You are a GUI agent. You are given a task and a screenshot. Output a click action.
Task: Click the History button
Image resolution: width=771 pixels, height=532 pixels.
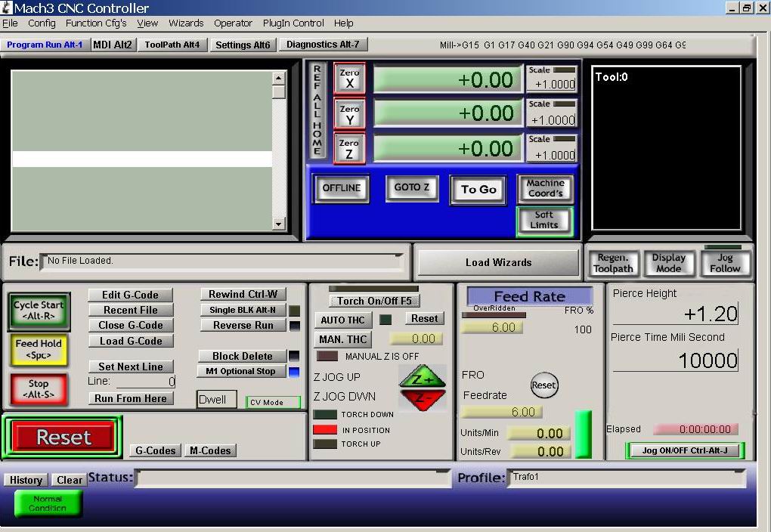(x=26, y=480)
